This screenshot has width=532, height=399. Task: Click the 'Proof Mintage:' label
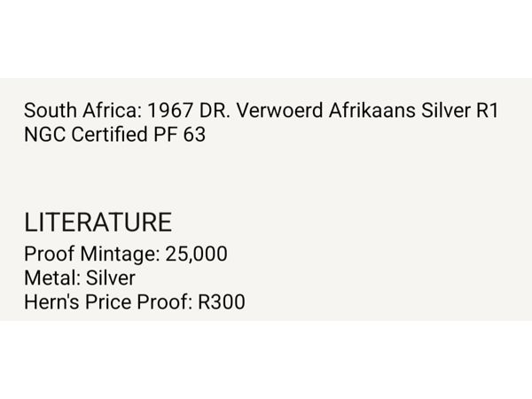[x=92, y=254]
